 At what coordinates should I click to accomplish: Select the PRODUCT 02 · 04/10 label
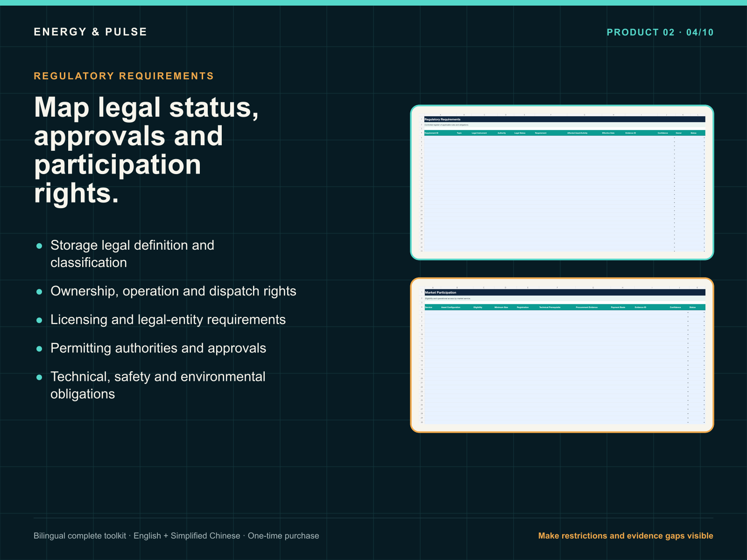tap(660, 32)
